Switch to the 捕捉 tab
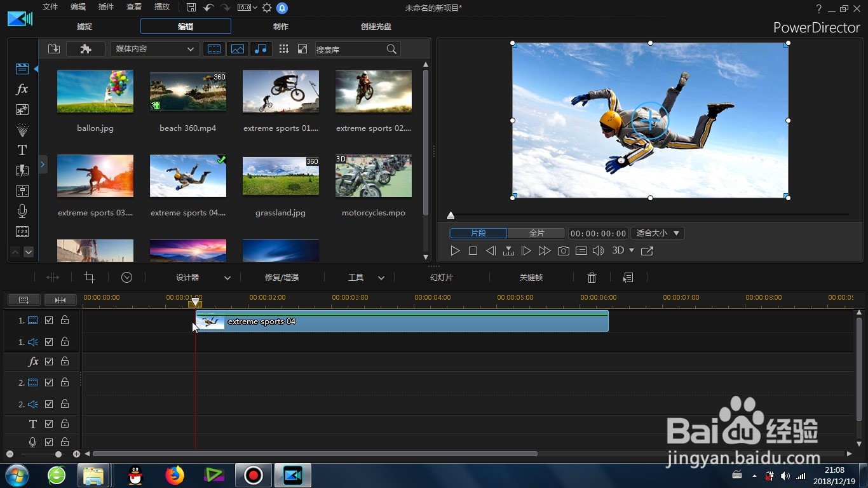 85,26
